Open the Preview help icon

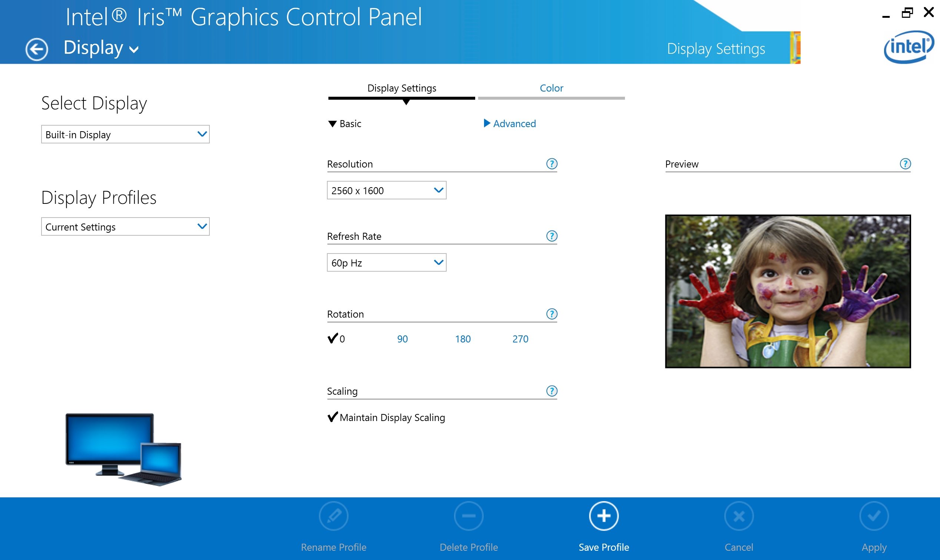point(905,164)
